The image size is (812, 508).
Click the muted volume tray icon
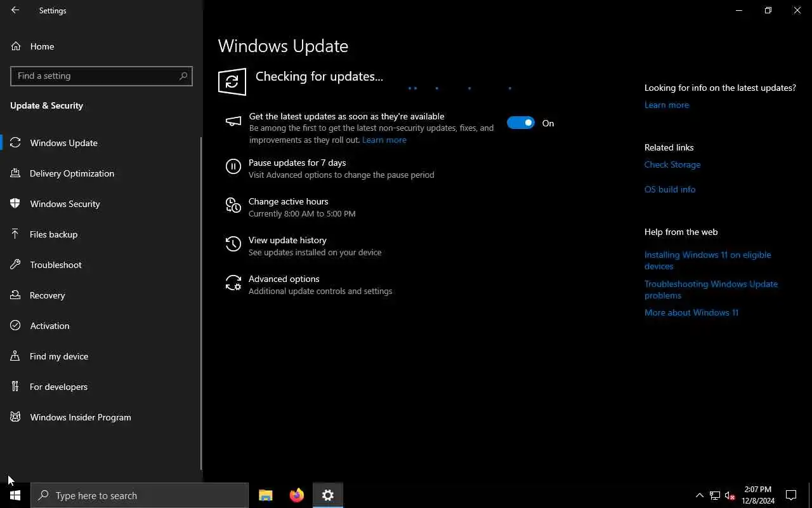[730, 495]
